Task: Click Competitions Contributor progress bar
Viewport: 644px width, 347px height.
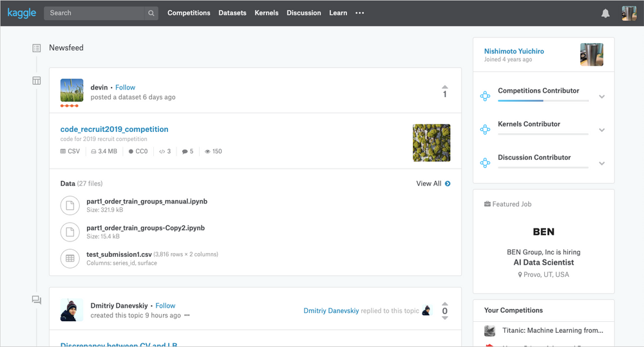Action: pyautogui.click(x=543, y=100)
